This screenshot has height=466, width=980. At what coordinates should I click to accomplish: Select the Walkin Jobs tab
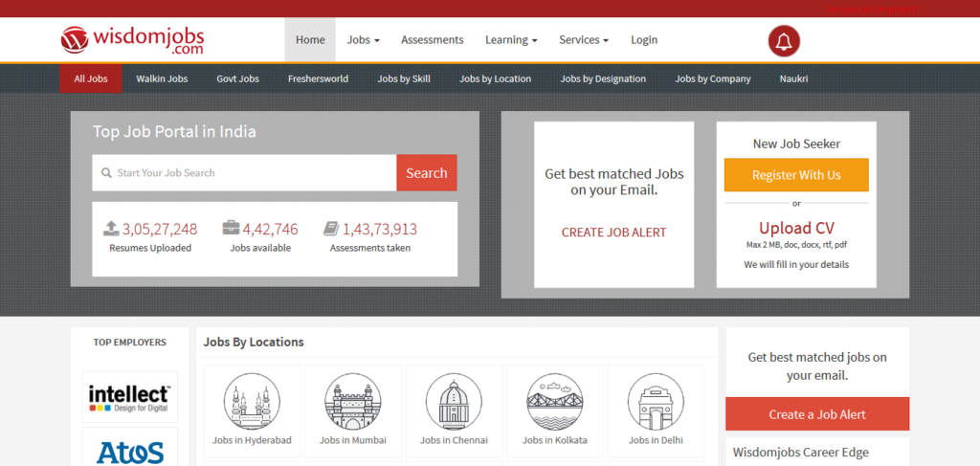[x=162, y=78]
